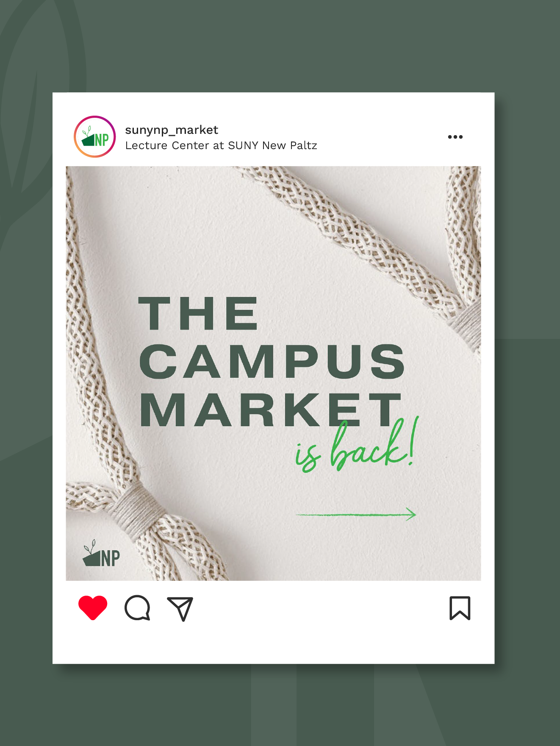Click the NP logo watermark in post image
The image size is (560, 746).
click(101, 554)
